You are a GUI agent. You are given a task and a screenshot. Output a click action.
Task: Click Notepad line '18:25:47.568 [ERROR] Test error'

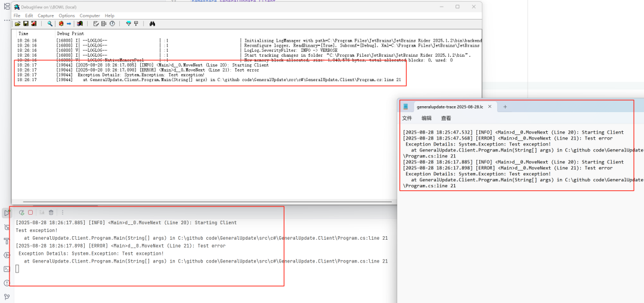507,138
